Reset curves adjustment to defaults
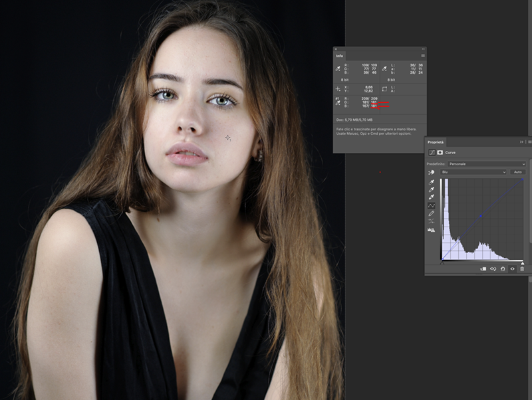532x400 pixels. 503,269
